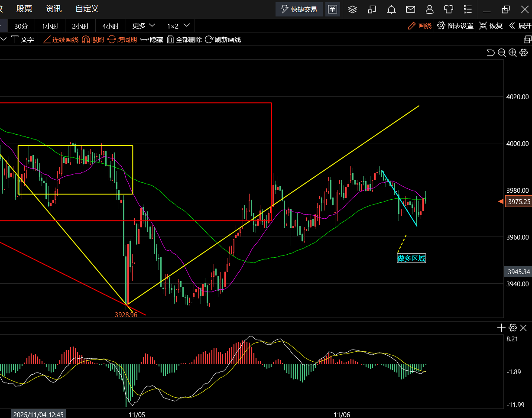The width and height of the screenshot is (532, 418).
Task: Zoom out the chart with minus magnifier
Action: coord(502,53)
